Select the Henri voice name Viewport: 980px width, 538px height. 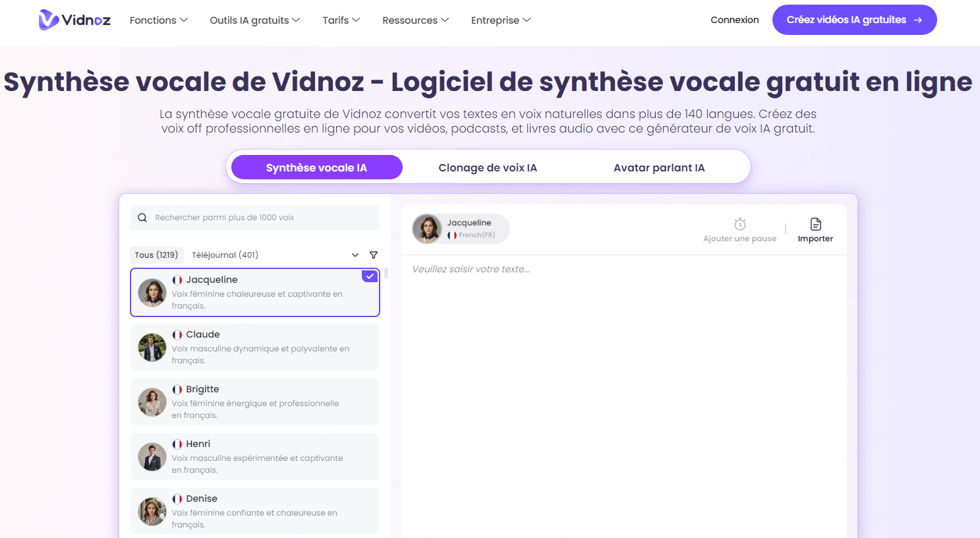(198, 444)
